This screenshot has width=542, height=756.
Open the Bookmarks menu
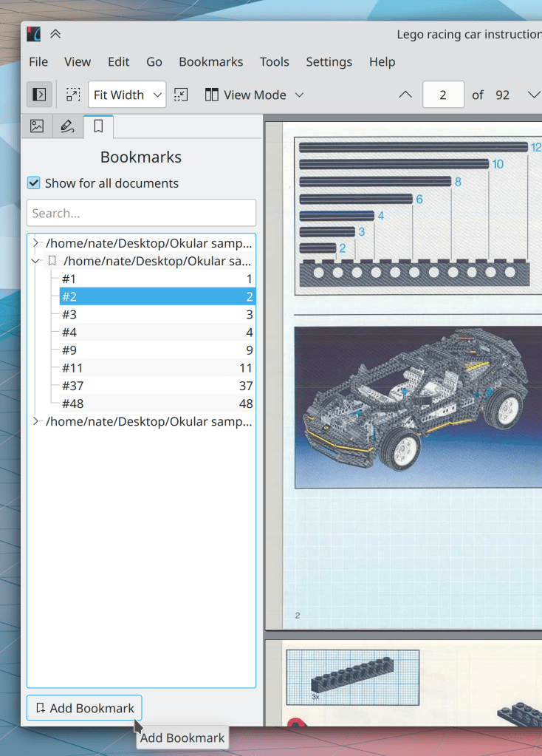click(x=210, y=62)
